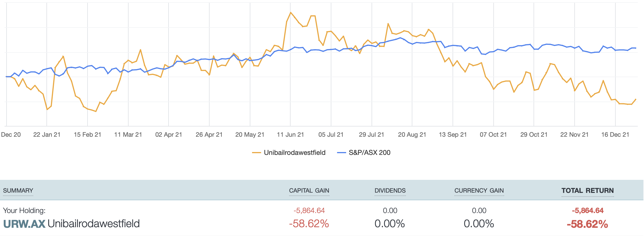Click the 0.00% value under Currency Gain
The height and width of the screenshot is (236, 644).
[479, 224]
